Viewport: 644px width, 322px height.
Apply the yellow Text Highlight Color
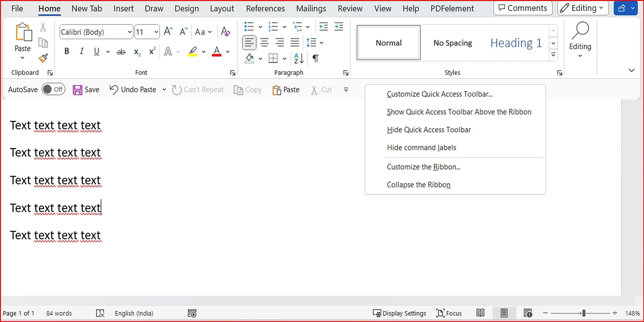point(192,51)
